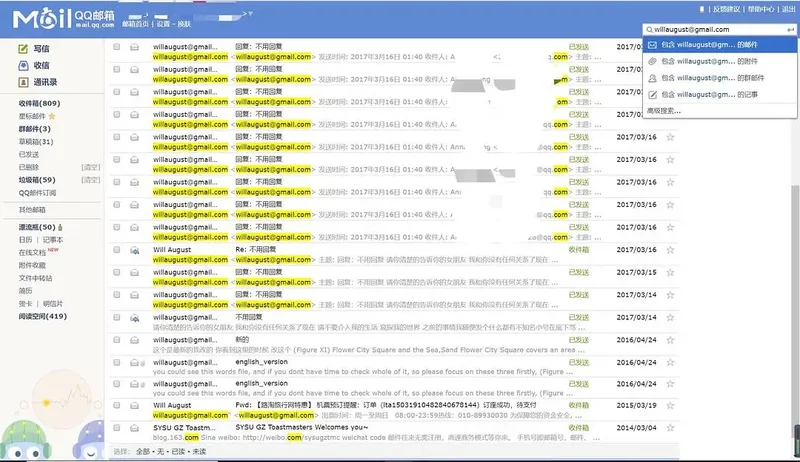
Task: Click the envelope icon on the Fwd 机票预订提醒 row
Action: pos(134,406)
